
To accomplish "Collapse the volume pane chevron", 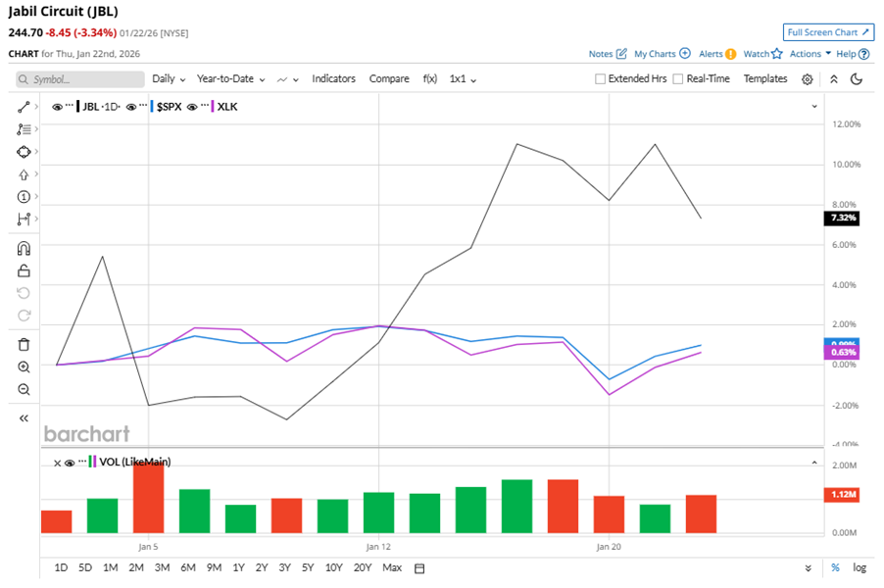I will [814, 463].
